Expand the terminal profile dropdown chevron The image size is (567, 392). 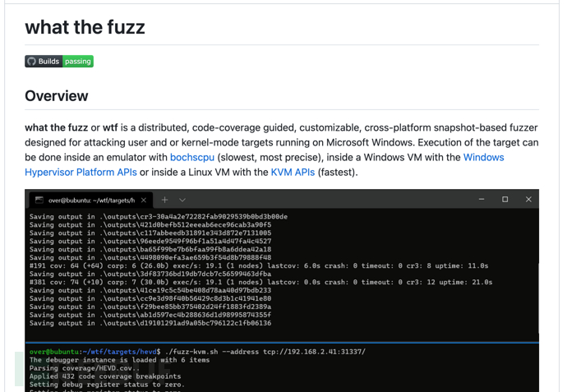point(182,200)
